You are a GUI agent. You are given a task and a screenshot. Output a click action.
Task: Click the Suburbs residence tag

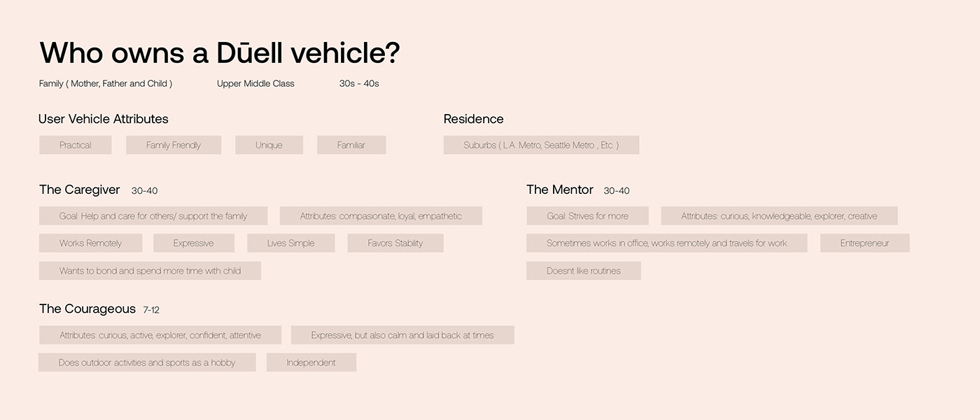tap(541, 145)
